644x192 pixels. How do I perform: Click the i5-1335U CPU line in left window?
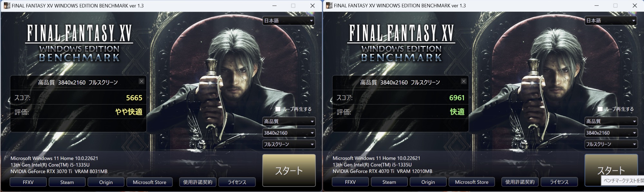50,165
